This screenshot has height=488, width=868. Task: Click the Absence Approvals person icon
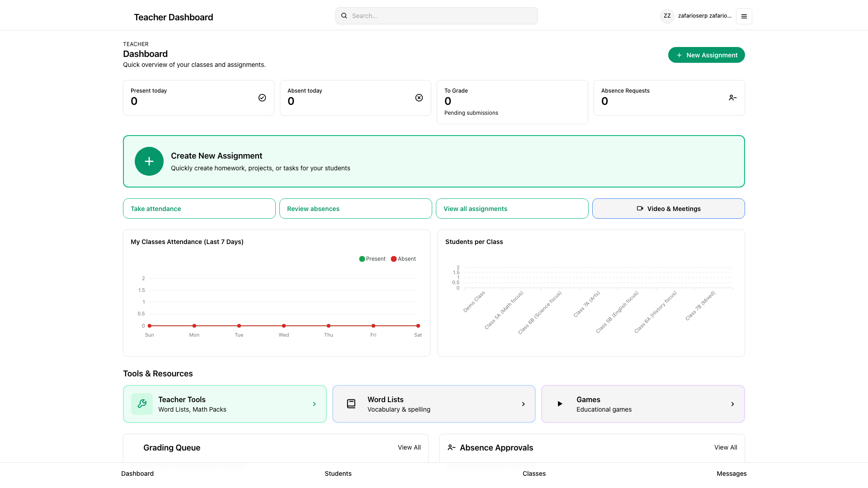(x=451, y=447)
